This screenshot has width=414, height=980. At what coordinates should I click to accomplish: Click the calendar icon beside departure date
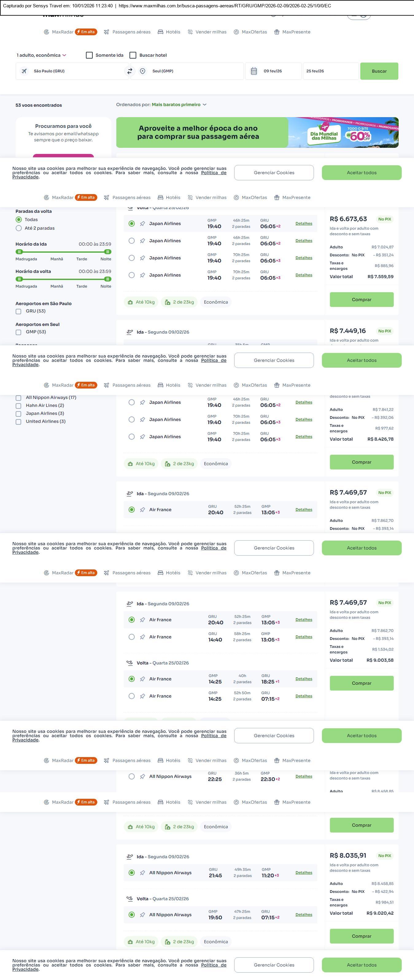(254, 71)
